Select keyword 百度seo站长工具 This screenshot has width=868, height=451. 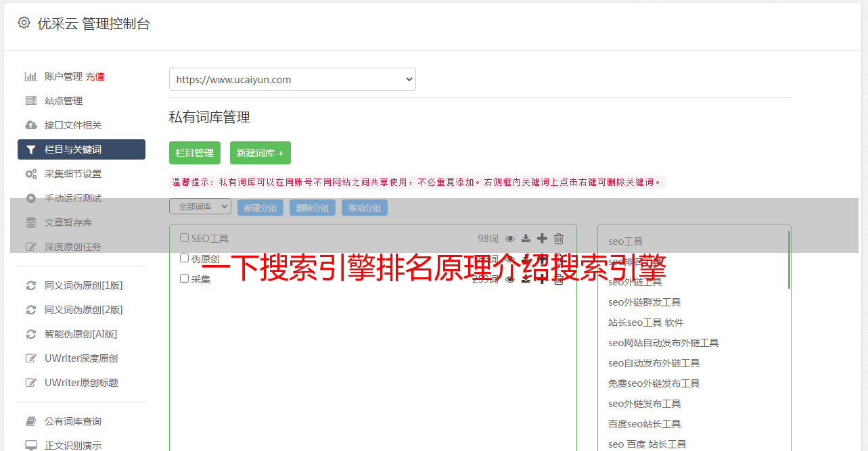(645, 424)
